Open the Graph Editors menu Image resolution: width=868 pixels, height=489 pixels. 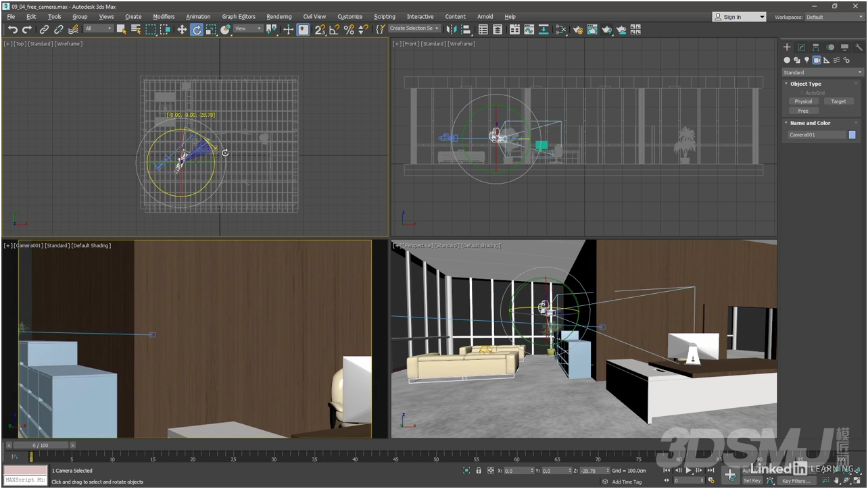coord(239,16)
